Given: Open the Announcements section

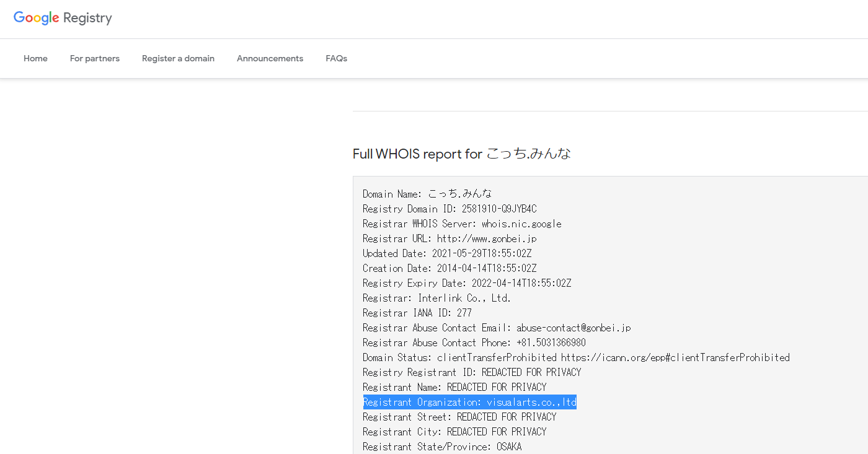Looking at the screenshot, I should point(270,58).
